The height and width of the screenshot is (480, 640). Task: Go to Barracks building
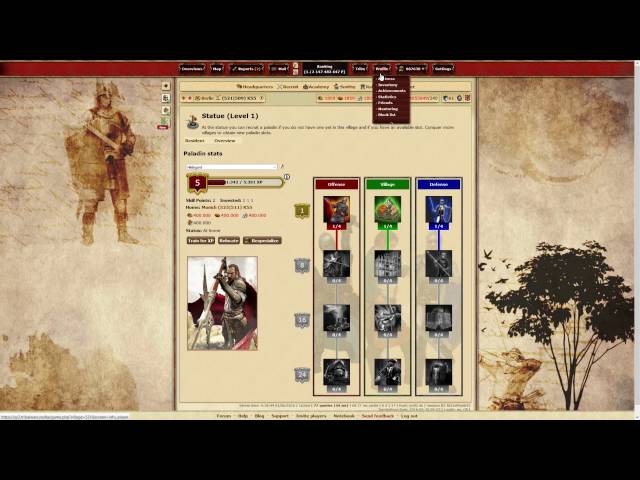click(288, 87)
